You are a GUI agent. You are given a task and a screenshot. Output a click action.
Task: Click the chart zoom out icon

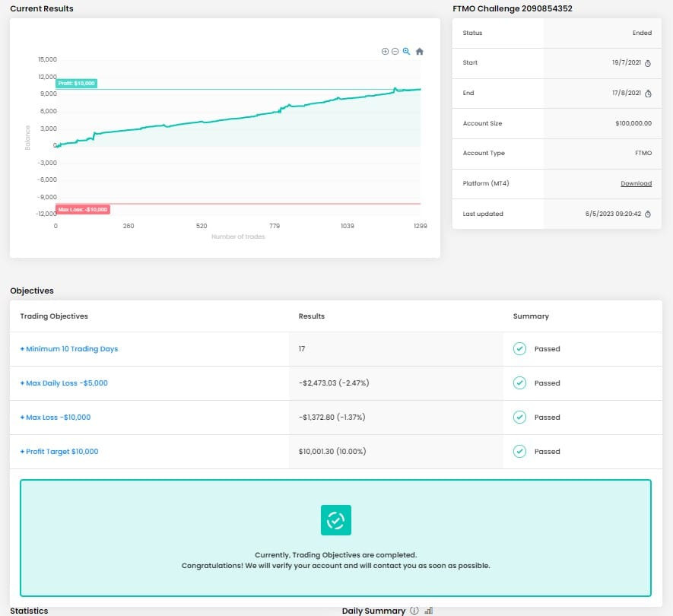pyautogui.click(x=395, y=51)
